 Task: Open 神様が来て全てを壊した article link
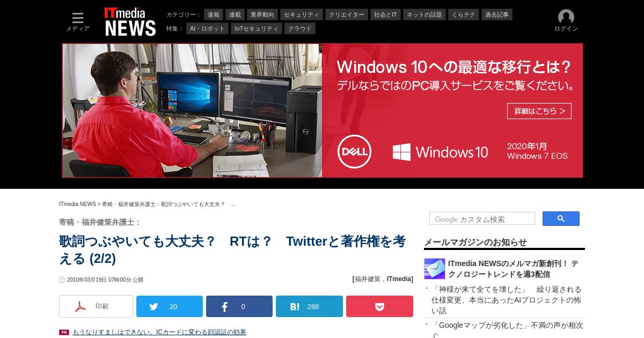tap(507, 300)
